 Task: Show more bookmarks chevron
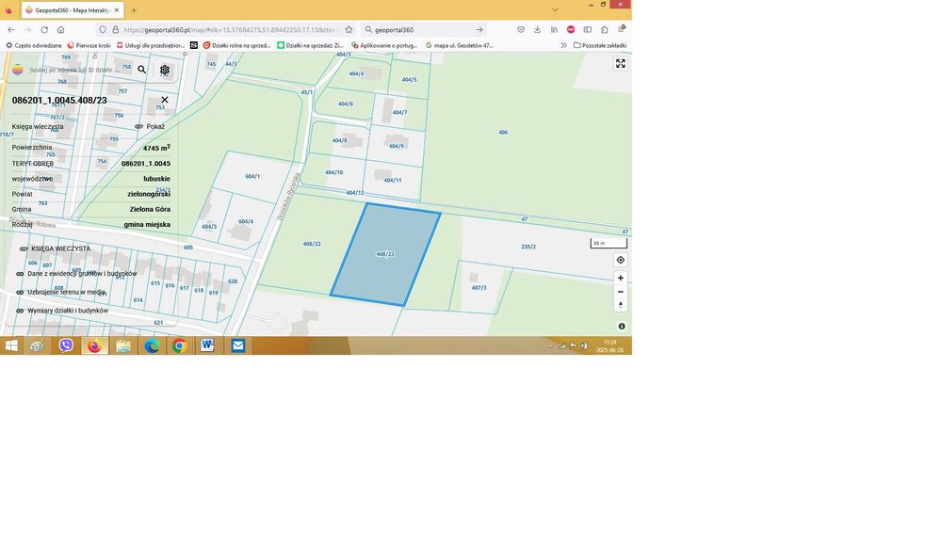click(x=563, y=45)
